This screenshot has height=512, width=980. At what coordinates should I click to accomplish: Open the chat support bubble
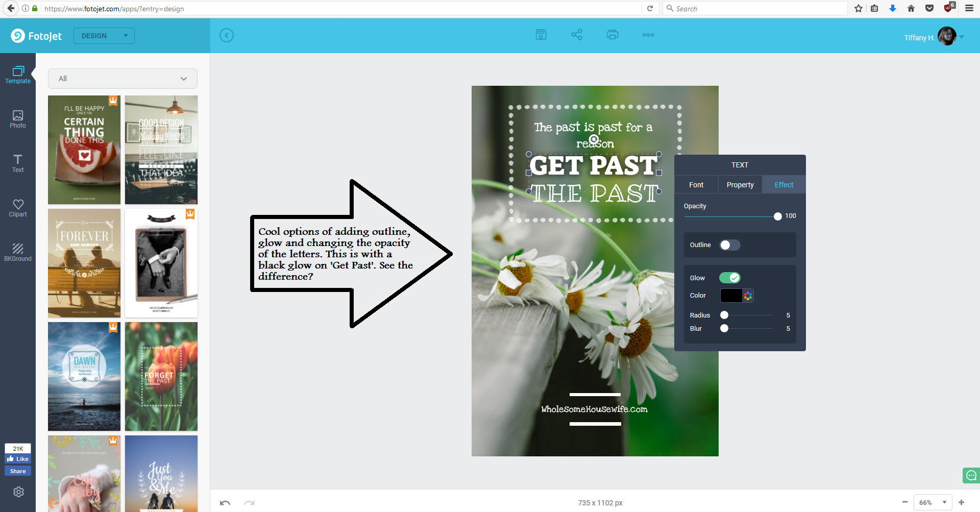click(x=971, y=475)
